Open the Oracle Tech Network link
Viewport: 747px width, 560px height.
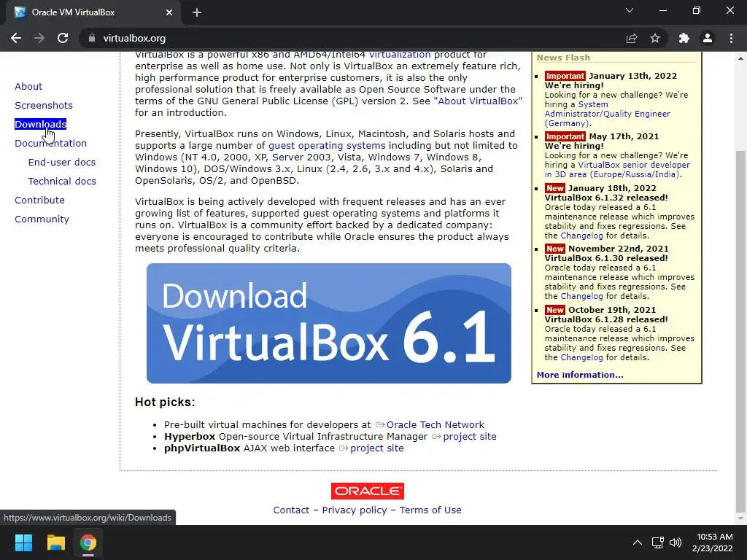tap(435, 425)
